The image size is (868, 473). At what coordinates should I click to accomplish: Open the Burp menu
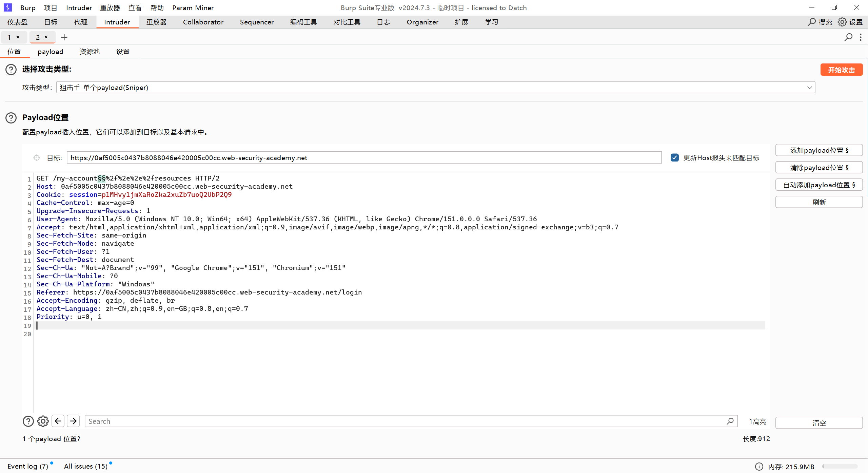(x=28, y=7)
